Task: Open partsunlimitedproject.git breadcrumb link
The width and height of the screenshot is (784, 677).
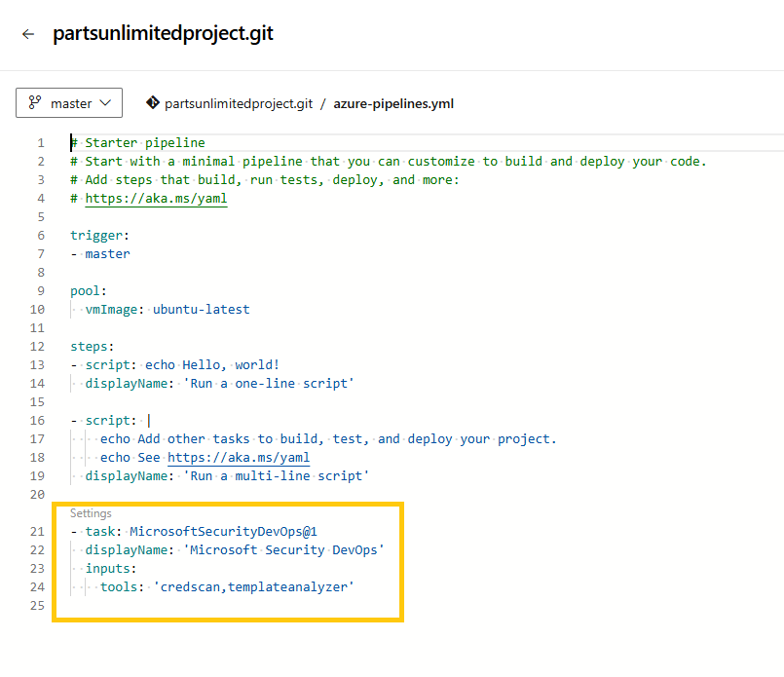Action: pyautogui.click(x=239, y=103)
